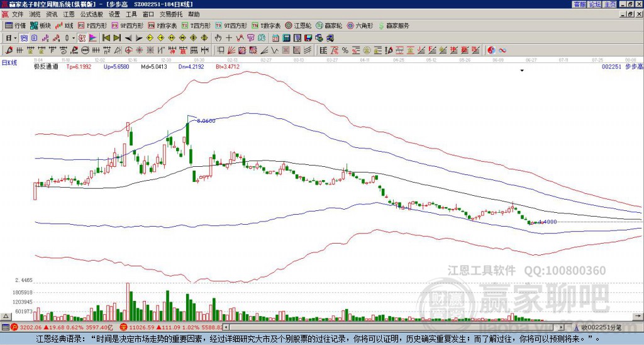Click the horizontal scrollbar right arrow
The width and height of the screenshot is (644, 345).
(562, 327)
